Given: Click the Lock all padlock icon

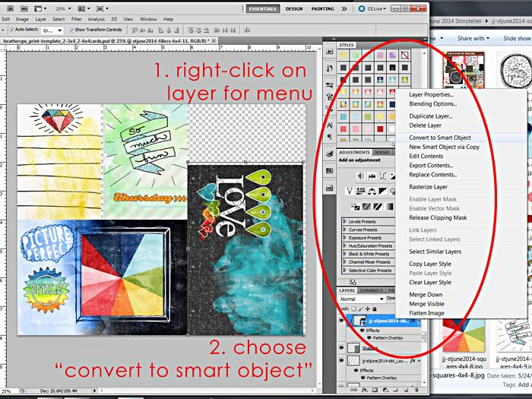Looking at the screenshot, I should [375, 309].
